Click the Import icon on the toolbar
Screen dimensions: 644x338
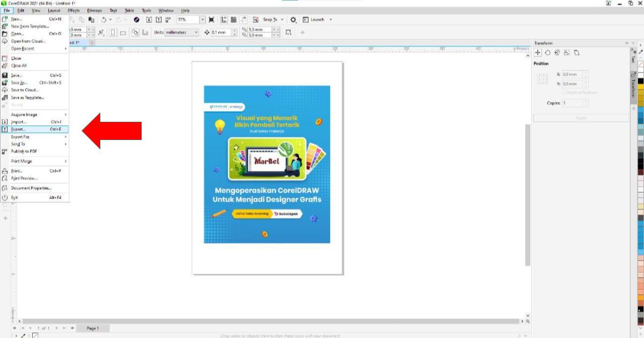click(149, 19)
